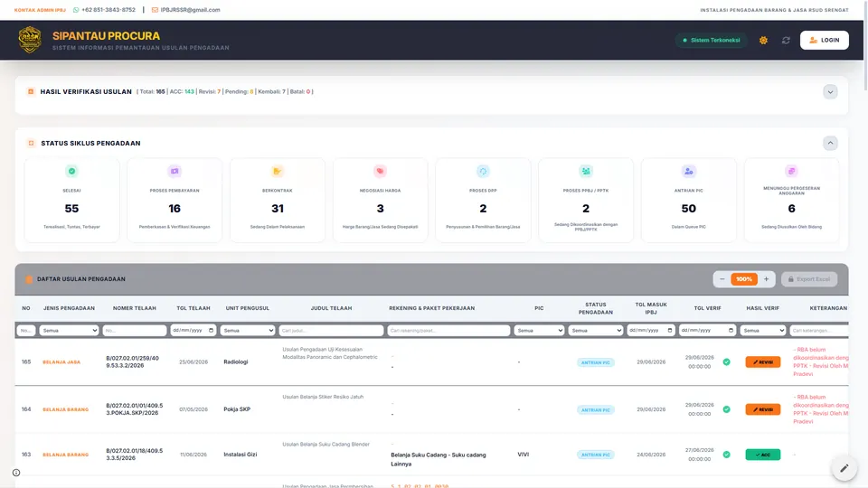The height and width of the screenshot is (488, 868).
Task: Click the Daftar Usulan Pengadaan list icon
Action: pyautogui.click(x=29, y=279)
